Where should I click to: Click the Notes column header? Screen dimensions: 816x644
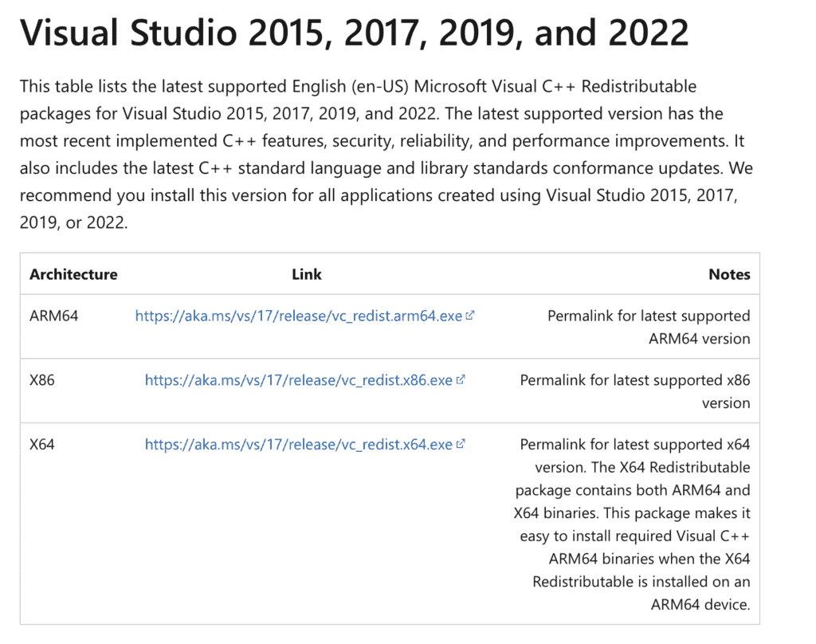pos(729,274)
